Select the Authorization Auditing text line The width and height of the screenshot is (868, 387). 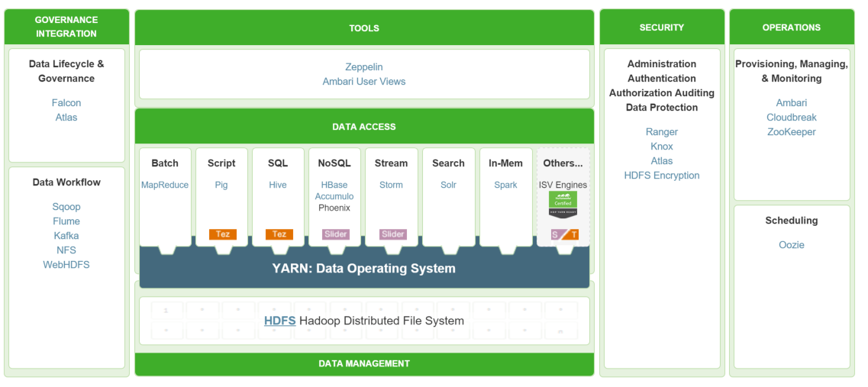tap(662, 93)
